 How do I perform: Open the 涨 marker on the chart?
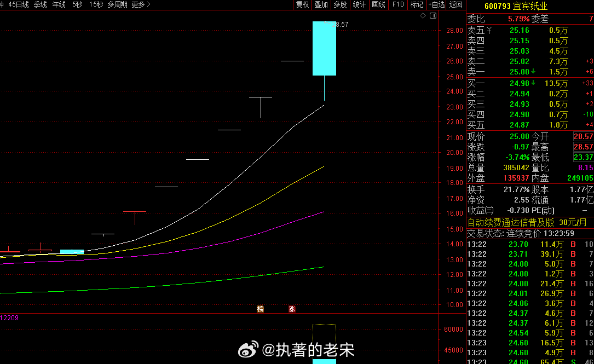coord(292,309)
